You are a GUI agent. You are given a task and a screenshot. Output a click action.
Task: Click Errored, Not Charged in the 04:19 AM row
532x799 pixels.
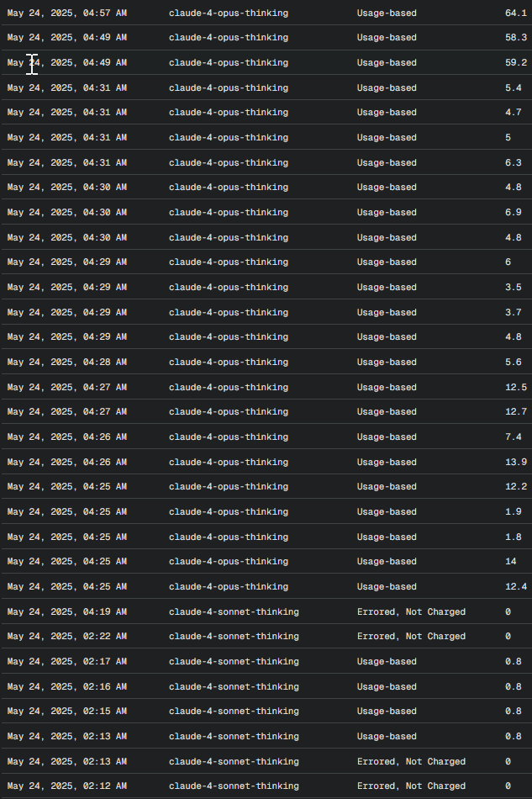(x=411, y=611)
